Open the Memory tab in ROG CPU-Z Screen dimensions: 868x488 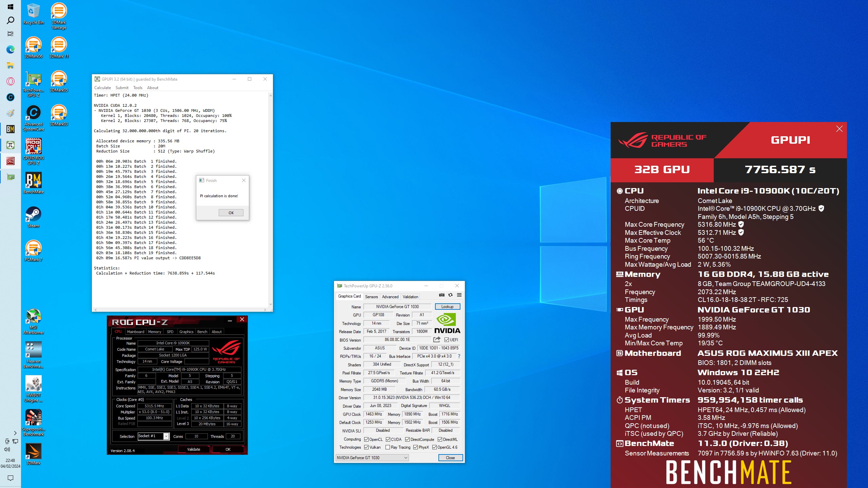pyautogui.click(x=155, y=331)
